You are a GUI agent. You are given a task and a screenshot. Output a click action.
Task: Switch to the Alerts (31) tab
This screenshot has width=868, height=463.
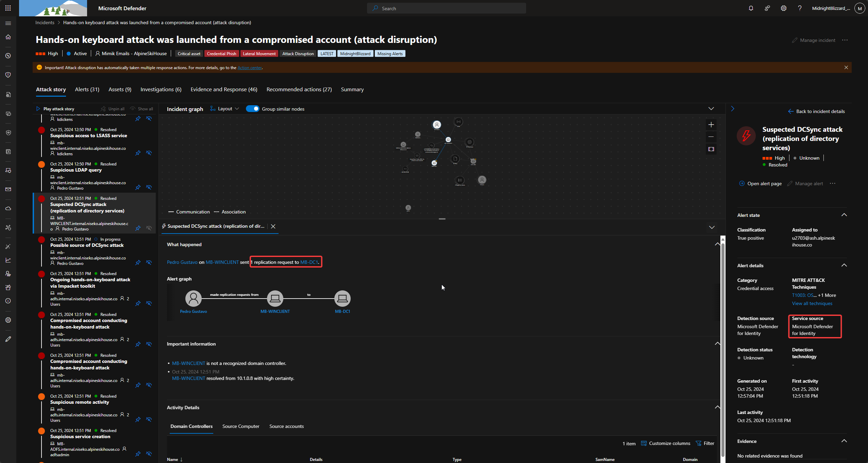point(87,89)
